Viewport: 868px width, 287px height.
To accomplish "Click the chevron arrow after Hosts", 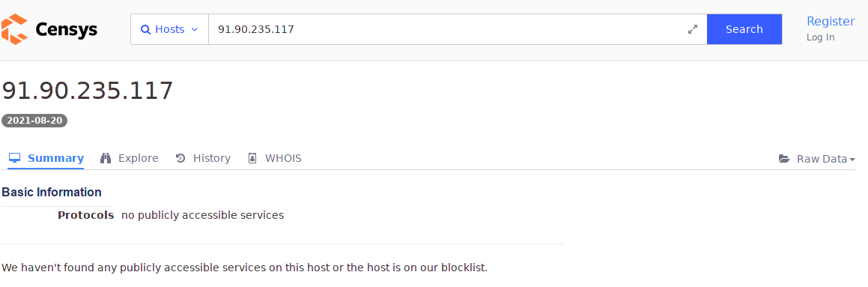I will [x=194, y=29].
